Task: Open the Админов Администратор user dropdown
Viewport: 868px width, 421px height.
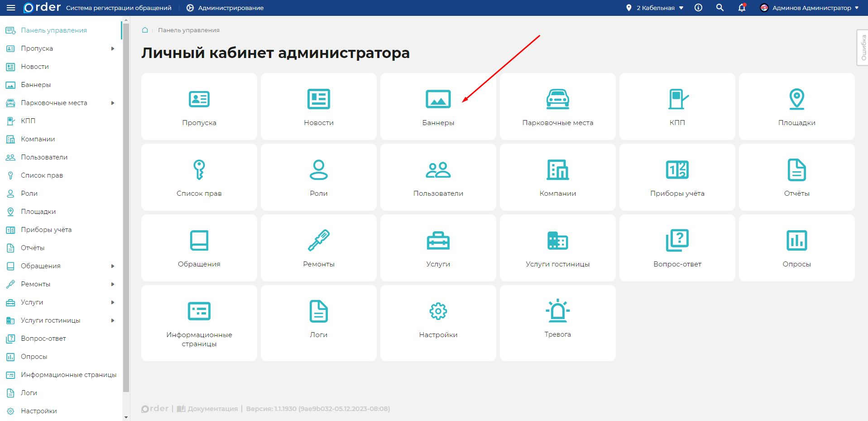Action: [810, 8]
